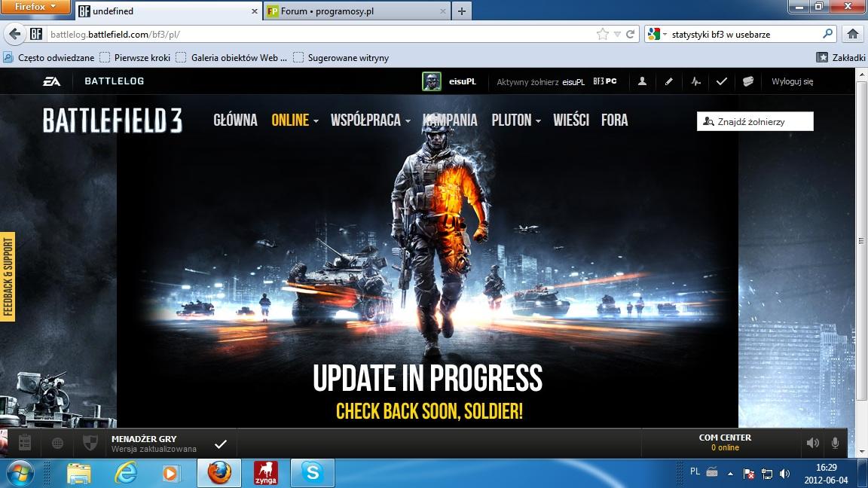This screenshot has width=868, height=488.
Task: Go to Firefox home page icon
Action: click(853, 35)
